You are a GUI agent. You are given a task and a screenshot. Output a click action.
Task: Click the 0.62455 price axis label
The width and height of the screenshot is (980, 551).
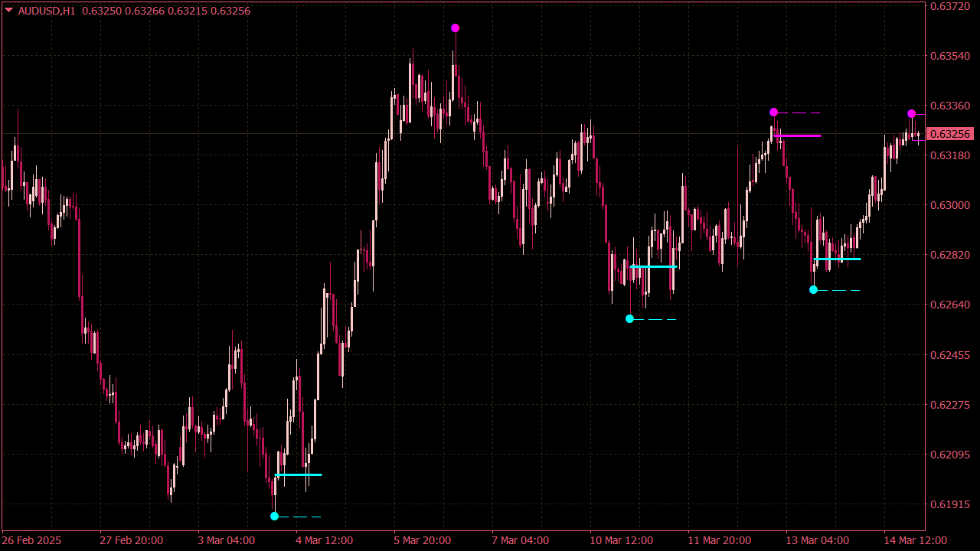tap(949, 355)
